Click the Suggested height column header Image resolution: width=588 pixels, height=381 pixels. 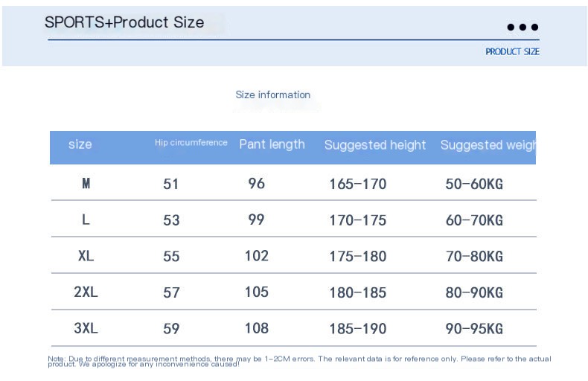pos(375,145)
